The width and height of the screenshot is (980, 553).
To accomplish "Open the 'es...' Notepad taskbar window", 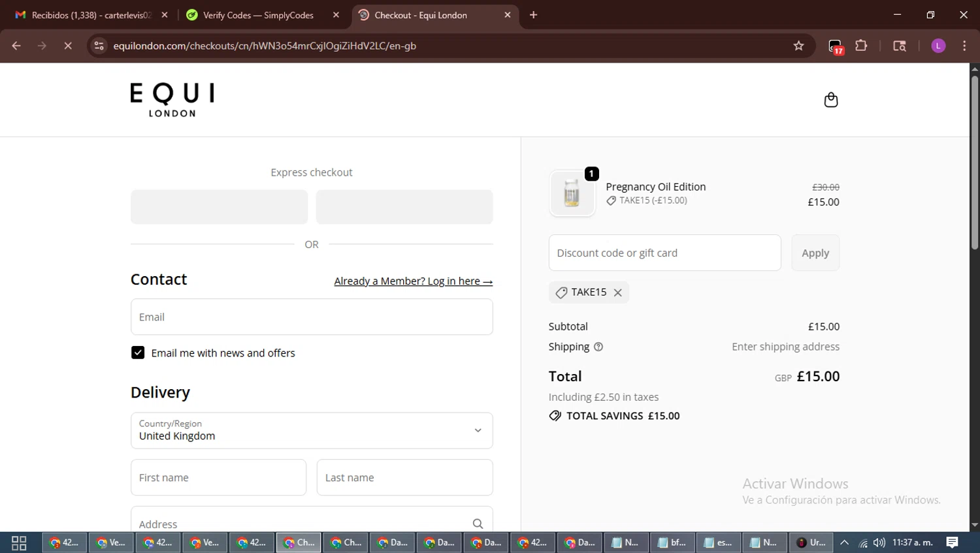I will (718, 543).
